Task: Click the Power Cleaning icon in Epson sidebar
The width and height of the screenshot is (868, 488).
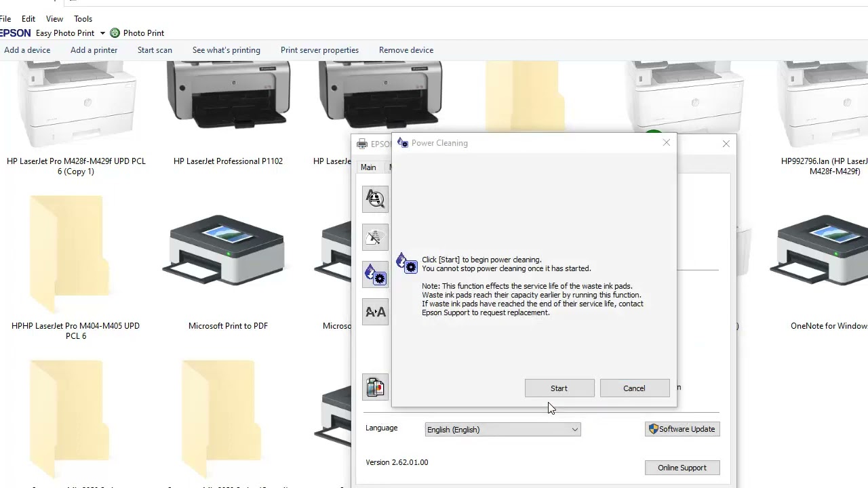Action: pyautogui.click(x=375, y=274)
